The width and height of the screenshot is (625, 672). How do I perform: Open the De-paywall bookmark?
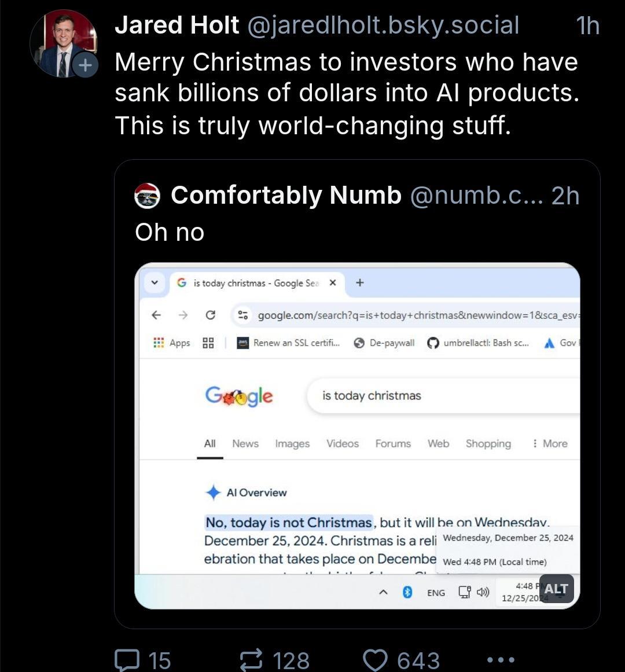pos(384,343)
